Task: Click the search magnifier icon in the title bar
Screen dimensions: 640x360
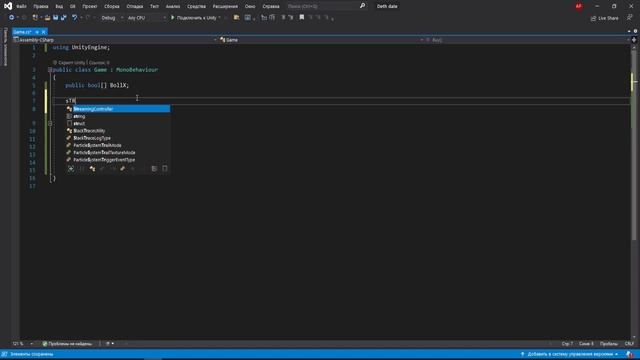Action: [362, 6]
